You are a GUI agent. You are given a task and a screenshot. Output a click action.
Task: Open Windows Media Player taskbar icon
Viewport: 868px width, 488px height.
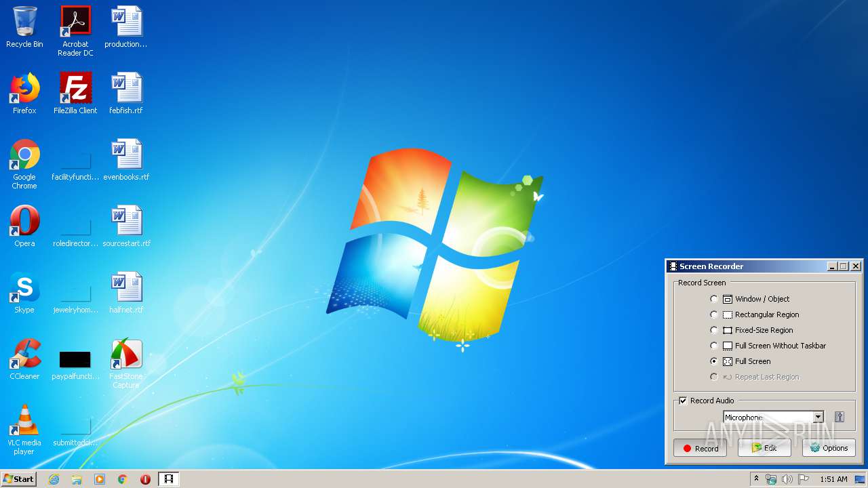100,479
